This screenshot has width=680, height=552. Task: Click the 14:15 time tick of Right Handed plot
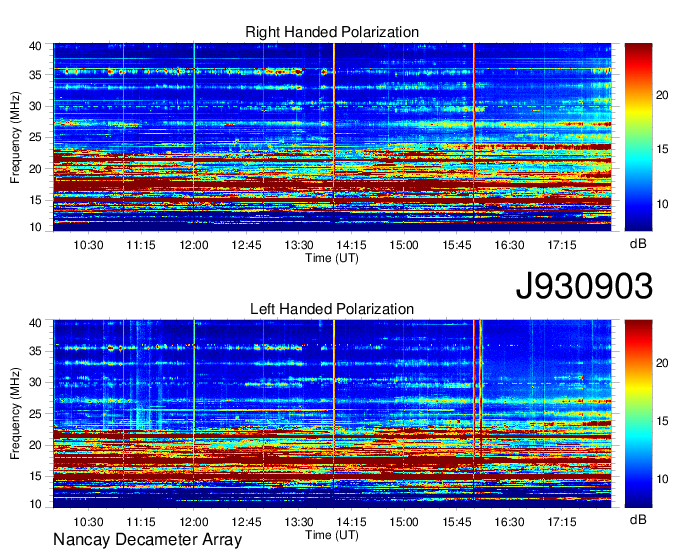351,245
